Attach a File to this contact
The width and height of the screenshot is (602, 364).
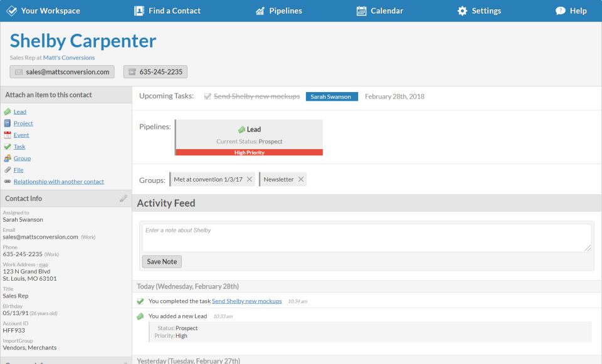point(18,170)
